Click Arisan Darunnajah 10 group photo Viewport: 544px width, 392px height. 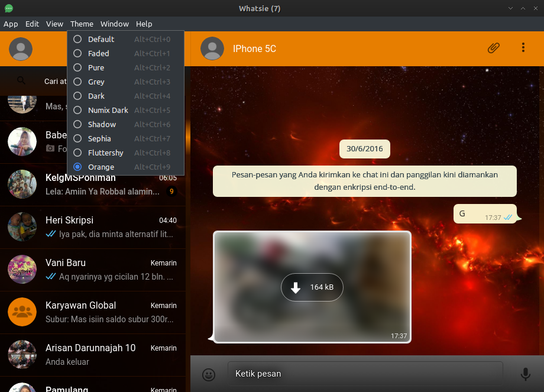tap(22, 354)
